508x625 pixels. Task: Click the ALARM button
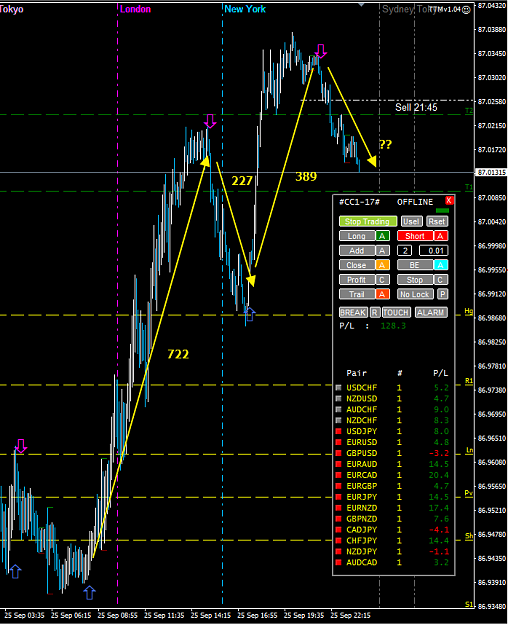tap(431, 312)
